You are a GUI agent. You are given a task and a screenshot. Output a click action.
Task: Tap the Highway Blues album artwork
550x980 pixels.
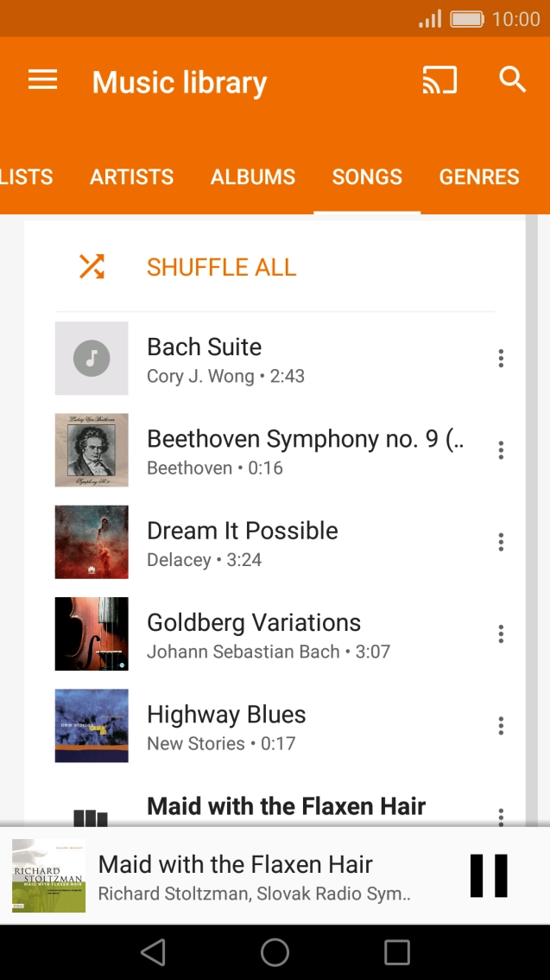click(x=92, y=725)
